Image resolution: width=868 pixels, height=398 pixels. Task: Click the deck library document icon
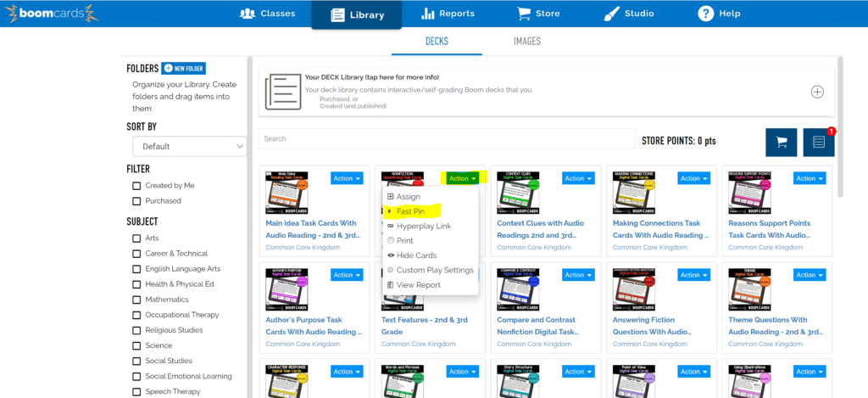click(282, 92)
